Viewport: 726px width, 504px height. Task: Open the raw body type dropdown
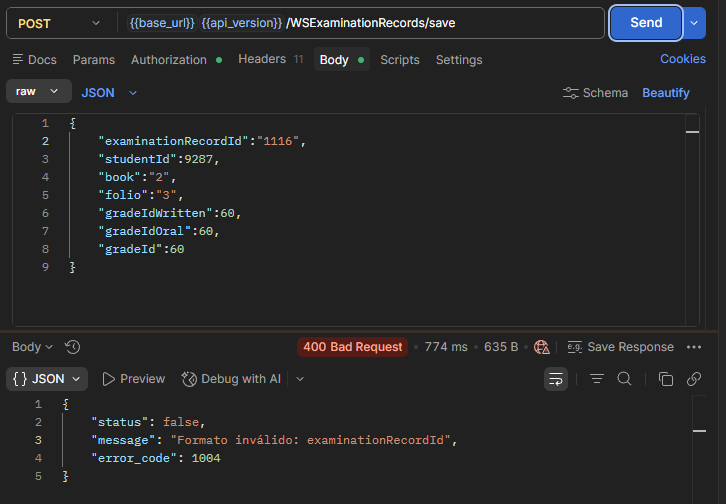click(38, 91)
